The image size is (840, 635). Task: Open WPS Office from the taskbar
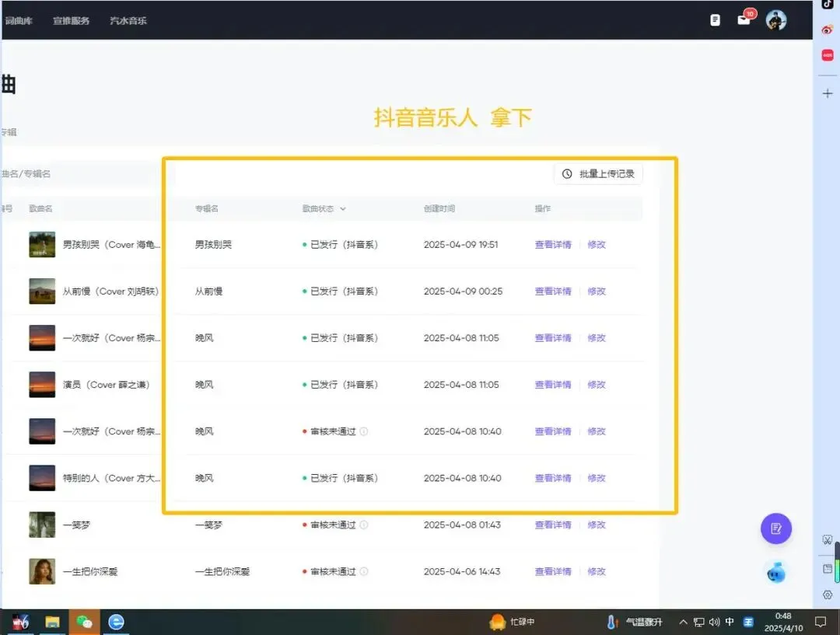click(x=20, y=622)
